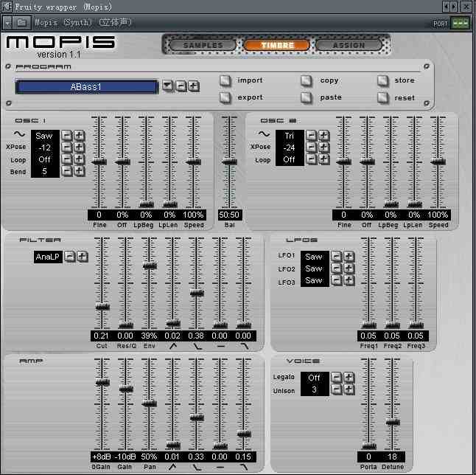Increase OSC 2 XPose value
The image size is (476, 475).
point(323,148)
